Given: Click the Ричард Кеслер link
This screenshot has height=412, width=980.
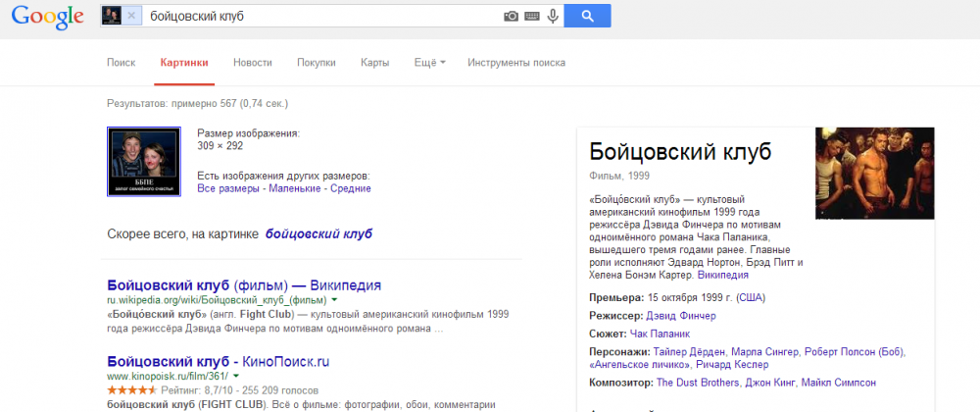Looking at the screenshot, I should pos(733,365).
